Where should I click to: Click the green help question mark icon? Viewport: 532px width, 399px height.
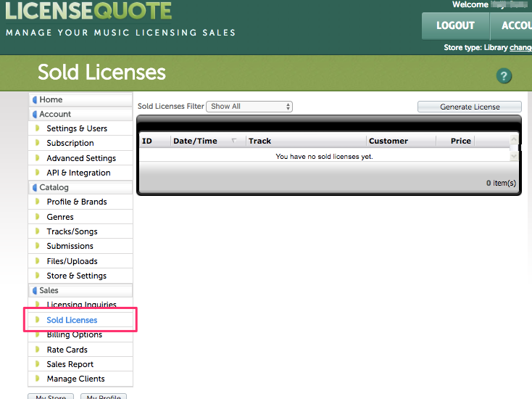coord(504,76)
